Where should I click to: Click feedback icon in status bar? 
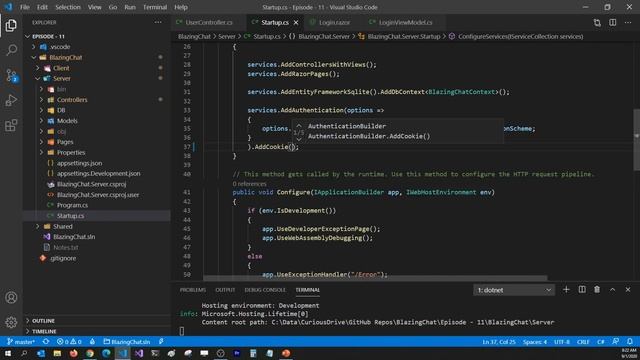click(x=616, y=342)
